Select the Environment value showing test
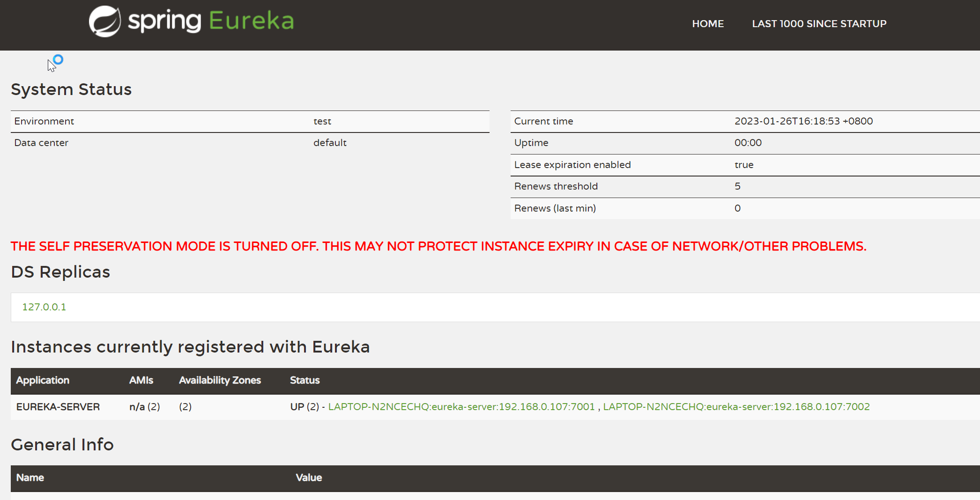 (322, 121)
